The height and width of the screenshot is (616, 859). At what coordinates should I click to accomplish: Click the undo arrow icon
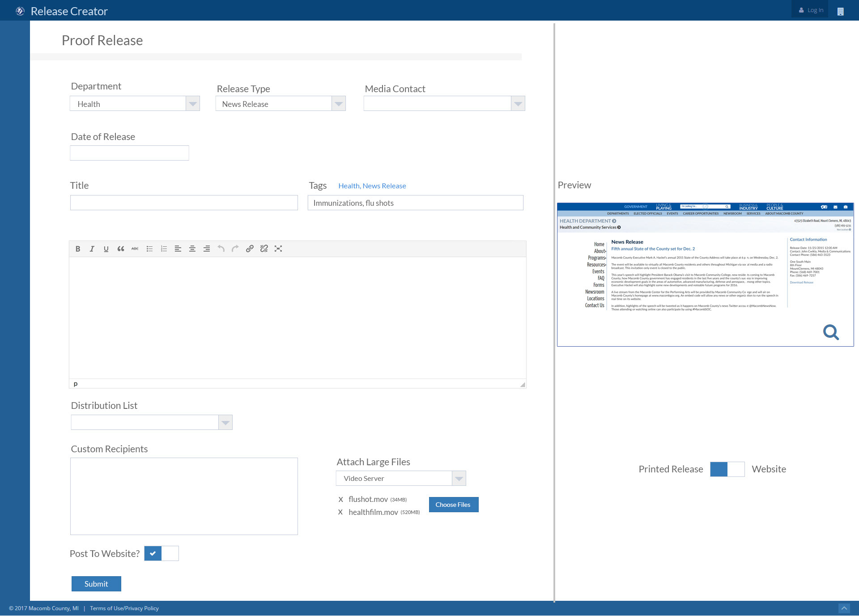tap(221, 249)
